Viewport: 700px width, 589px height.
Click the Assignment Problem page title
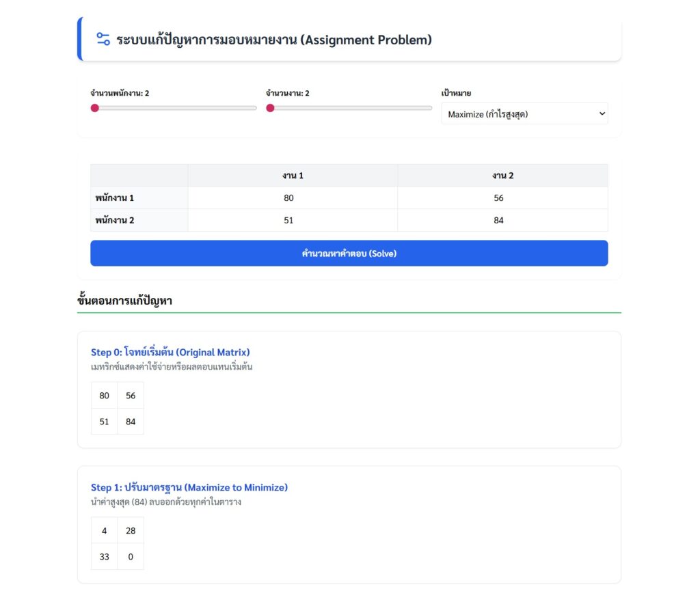(274, 40)
